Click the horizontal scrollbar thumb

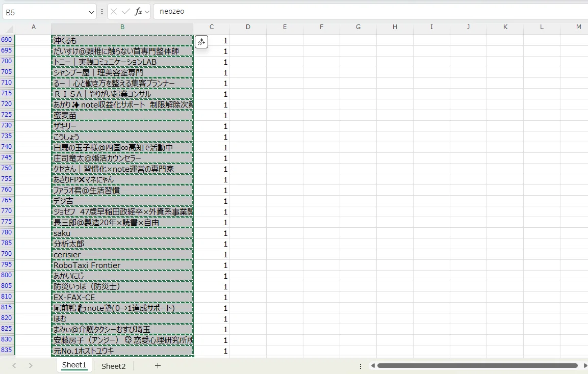[477, 366]
